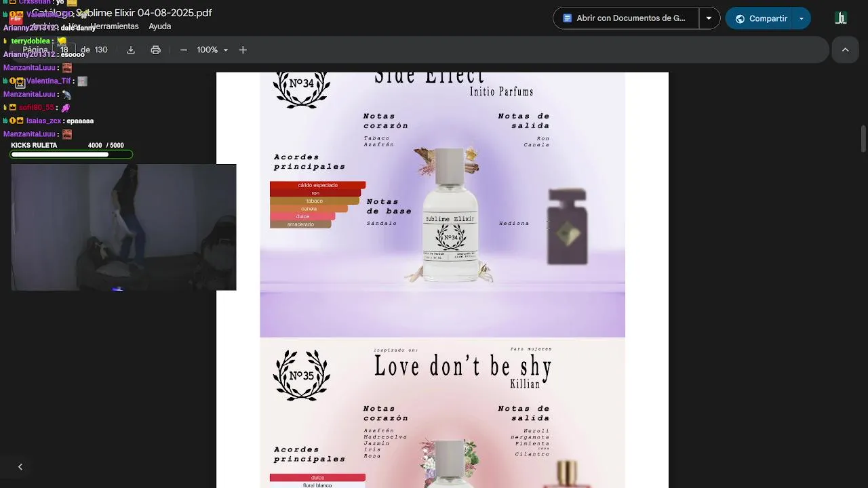
Task: Click the Nº35 laurel emblem
Action: 301,375
